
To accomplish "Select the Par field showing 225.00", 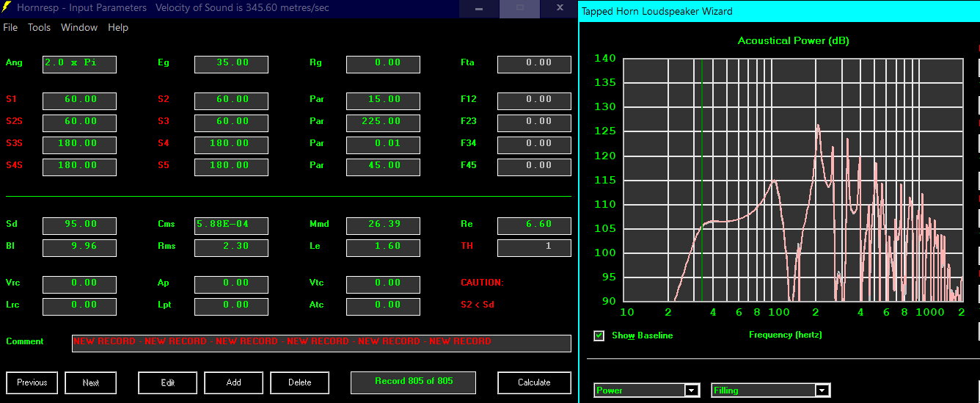I will [x=383, y=123].
